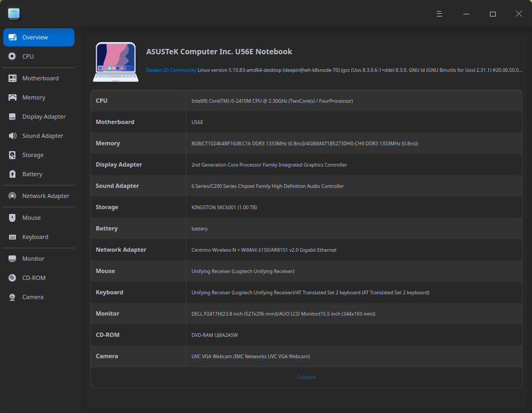Open the Deepin 20 Community link
Image resolution: width=532 pixels, height=413 pixels.
[171, 70]
